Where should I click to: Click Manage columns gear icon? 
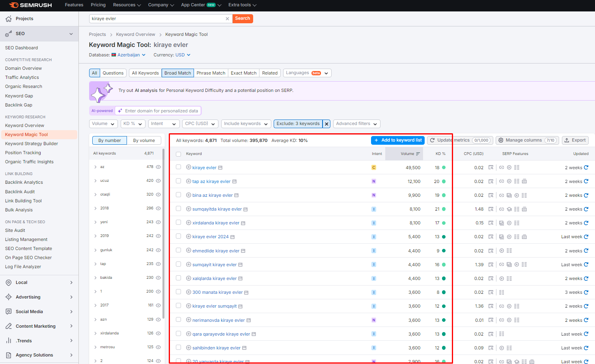pyautogui.click(x=501, y=140)
